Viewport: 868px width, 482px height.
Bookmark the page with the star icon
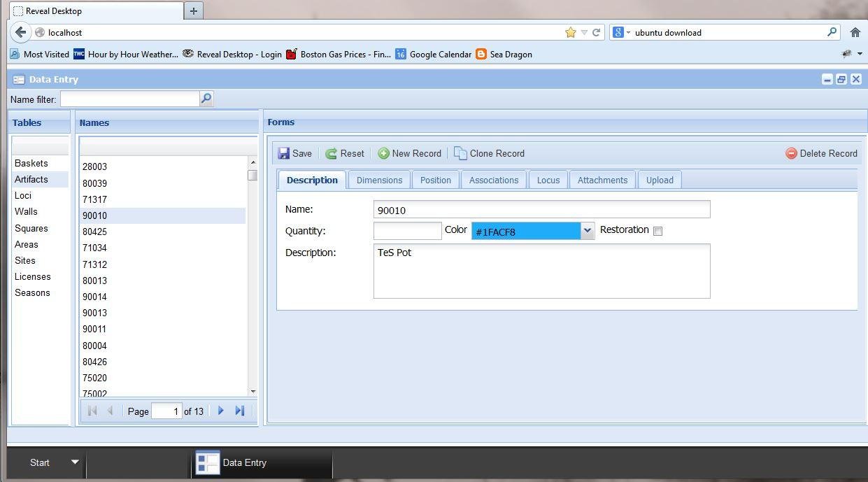pyautogui.click(x=571, y=32)
